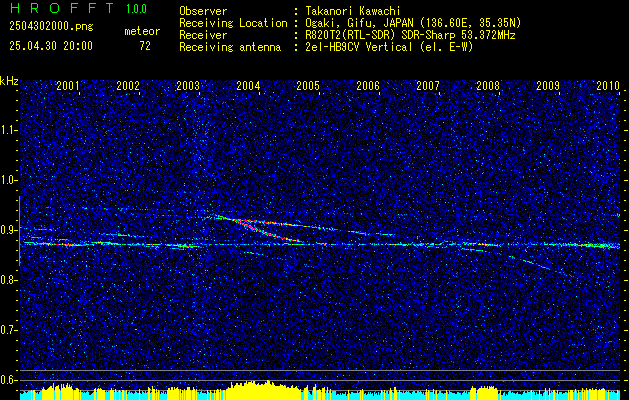Screen dimensions: 629x400
Task: Click the Receiver label
Action: point(203,35)
